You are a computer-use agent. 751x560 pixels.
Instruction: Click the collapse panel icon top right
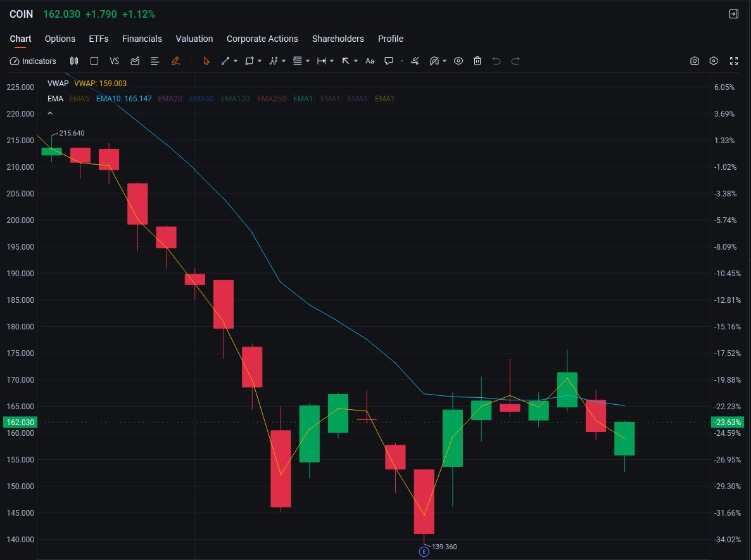[x=734, y=14]
